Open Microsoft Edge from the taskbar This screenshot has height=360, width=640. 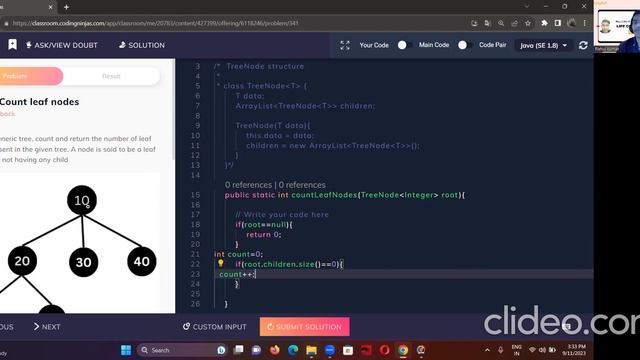click(293, 350)
